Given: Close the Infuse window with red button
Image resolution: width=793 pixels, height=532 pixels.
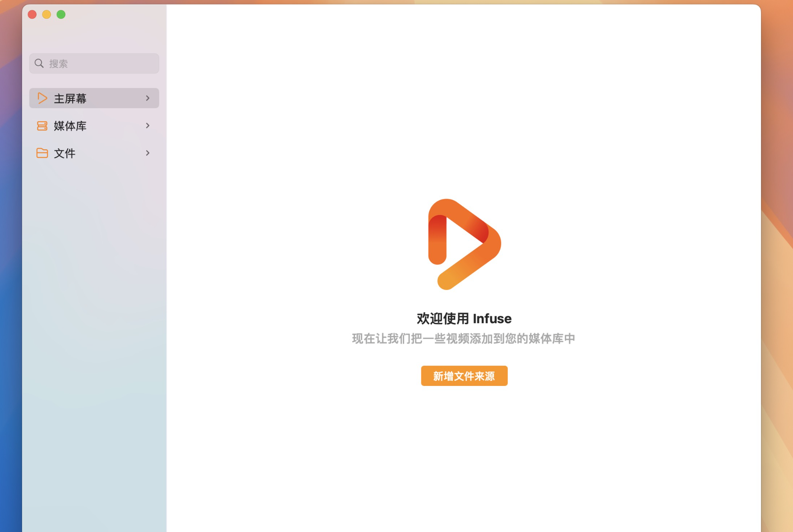Looking at the screenshot, I should coord(32,14).
